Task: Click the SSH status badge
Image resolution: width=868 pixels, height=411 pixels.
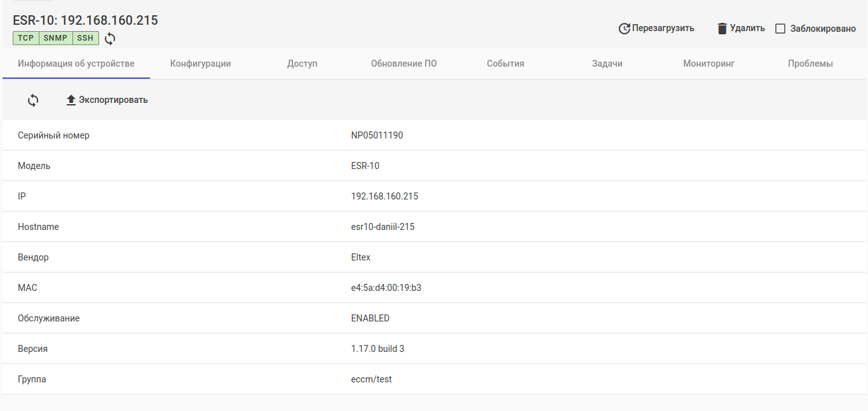Action: tap(85, 38)
